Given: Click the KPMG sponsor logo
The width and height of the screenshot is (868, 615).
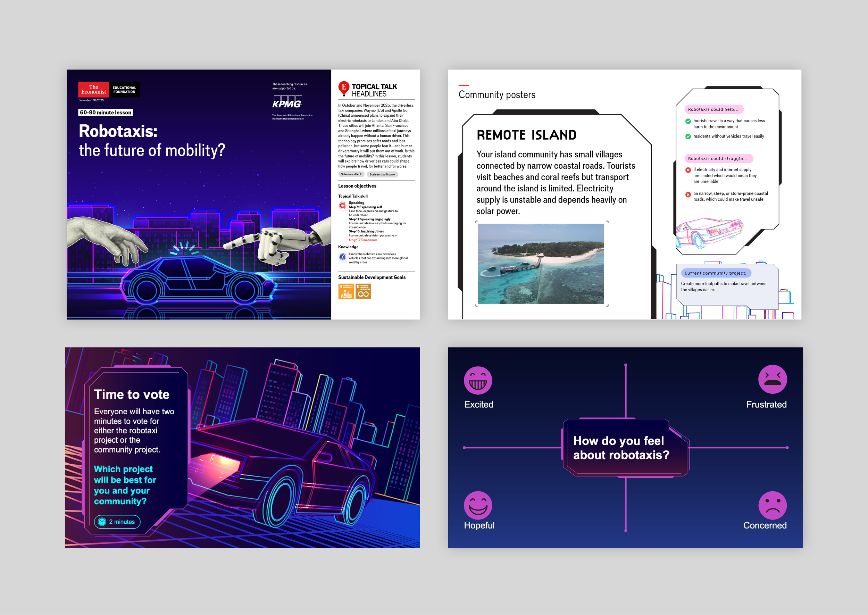Looking at the screenshot, I should tap(287, 102).
